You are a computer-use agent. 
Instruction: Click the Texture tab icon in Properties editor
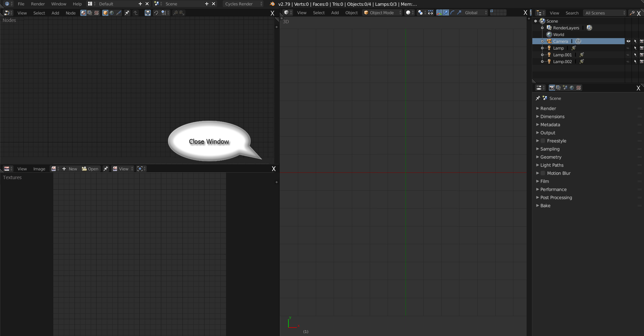coord(579,88)
